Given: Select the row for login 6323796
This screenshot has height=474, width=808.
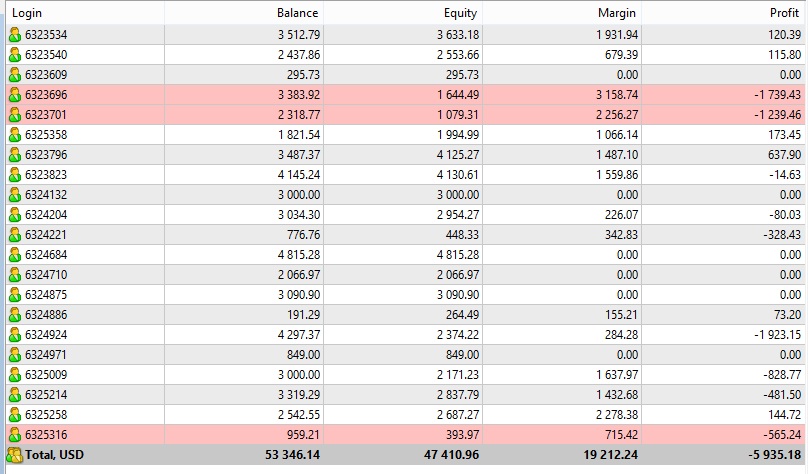Looking at the screenshot, I should point(405,155).
